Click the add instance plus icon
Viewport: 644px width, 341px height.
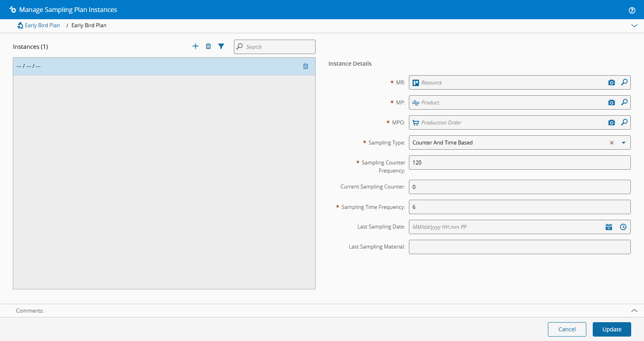(195, 46)
